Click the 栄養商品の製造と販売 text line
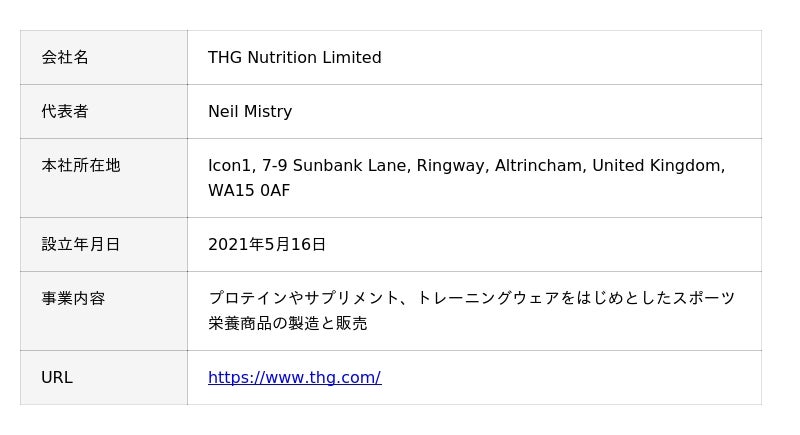 288,324
